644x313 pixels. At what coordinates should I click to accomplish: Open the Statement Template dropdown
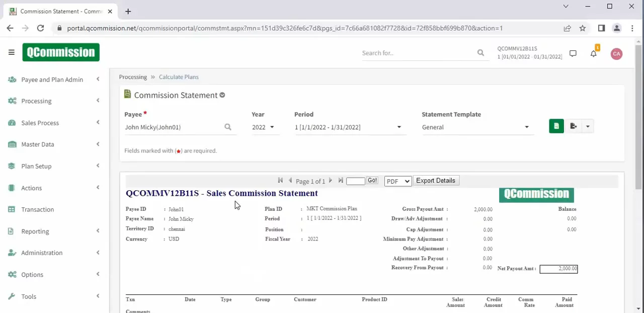tap(475, 127)
